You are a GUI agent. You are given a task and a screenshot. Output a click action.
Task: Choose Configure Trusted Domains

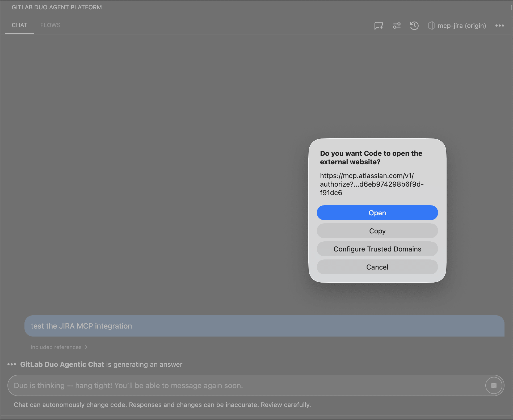(x=377, y=249)
